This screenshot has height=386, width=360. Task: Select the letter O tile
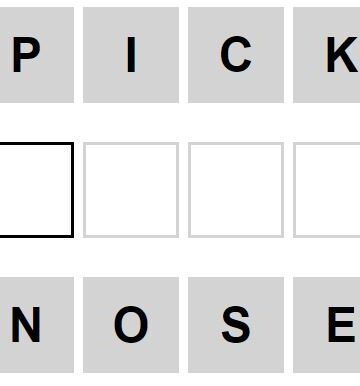tap(131, 325)
